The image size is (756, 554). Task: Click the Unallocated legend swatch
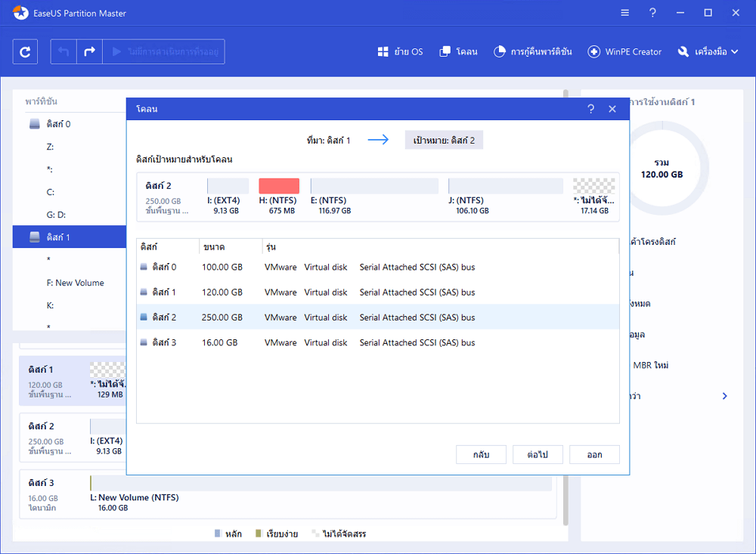[315, 534]
